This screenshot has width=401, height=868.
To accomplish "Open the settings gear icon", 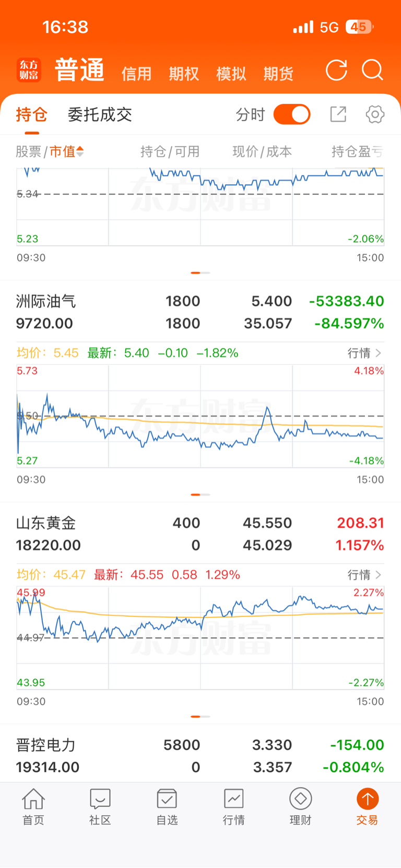I will click(375, 114).
